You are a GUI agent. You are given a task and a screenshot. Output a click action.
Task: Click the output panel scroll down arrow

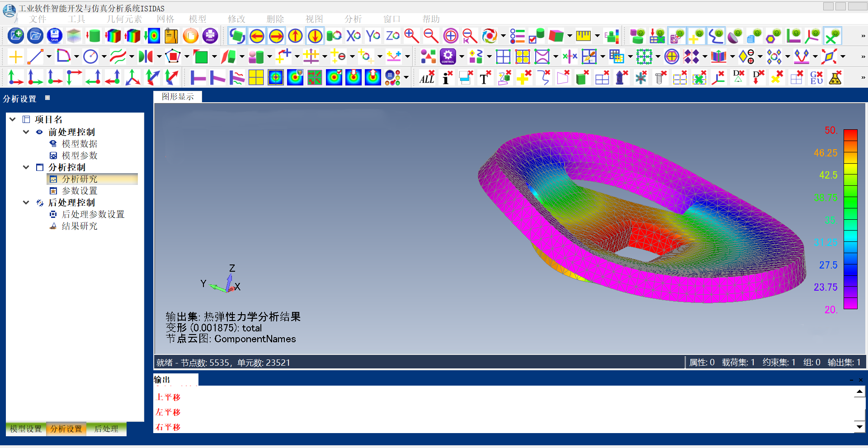[x=859, y=426]
